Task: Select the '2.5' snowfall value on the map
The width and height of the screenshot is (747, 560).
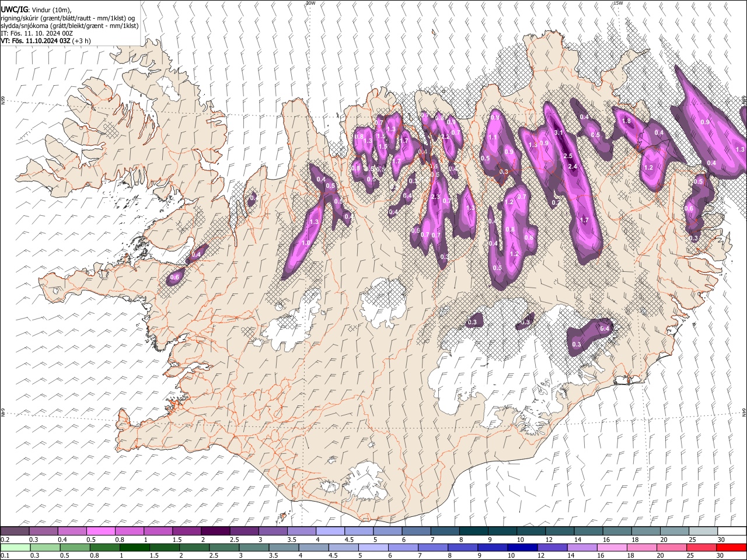Action: 568,156
